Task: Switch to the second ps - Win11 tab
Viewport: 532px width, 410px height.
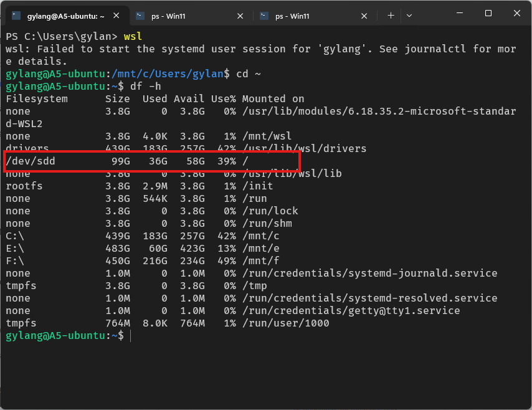Action: pyautogui.click(x=315, y=16)
